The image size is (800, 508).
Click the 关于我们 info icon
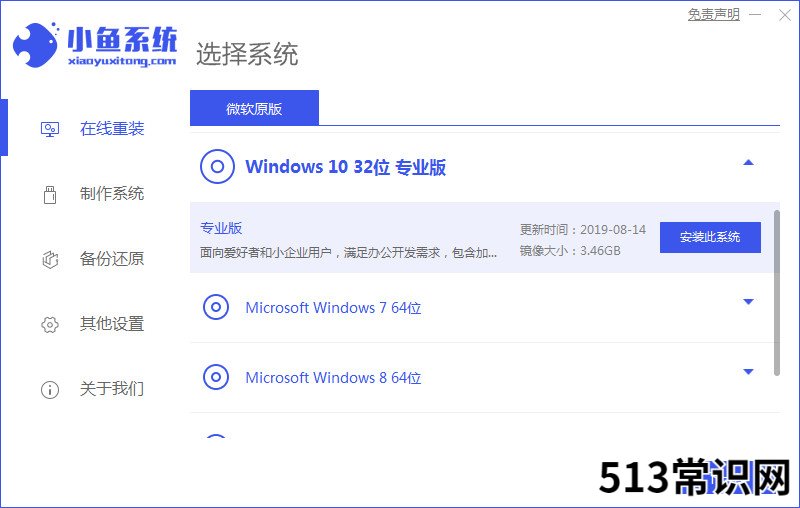tap(50, 390)
